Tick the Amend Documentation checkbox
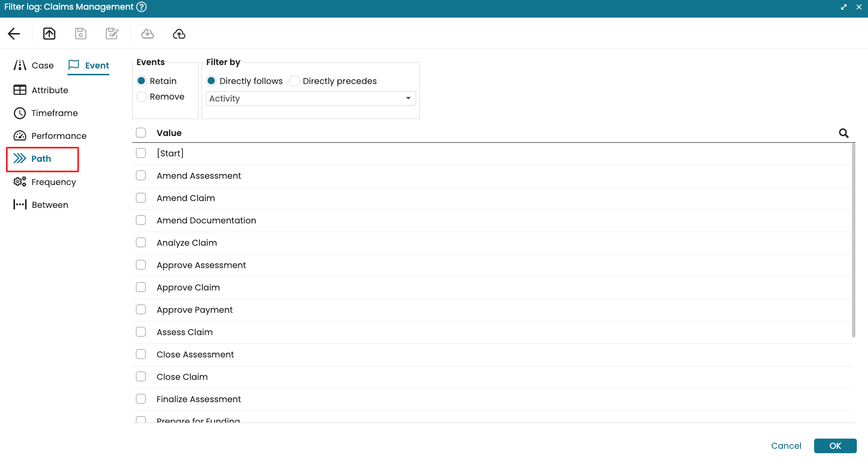 (x=141, y=221)
